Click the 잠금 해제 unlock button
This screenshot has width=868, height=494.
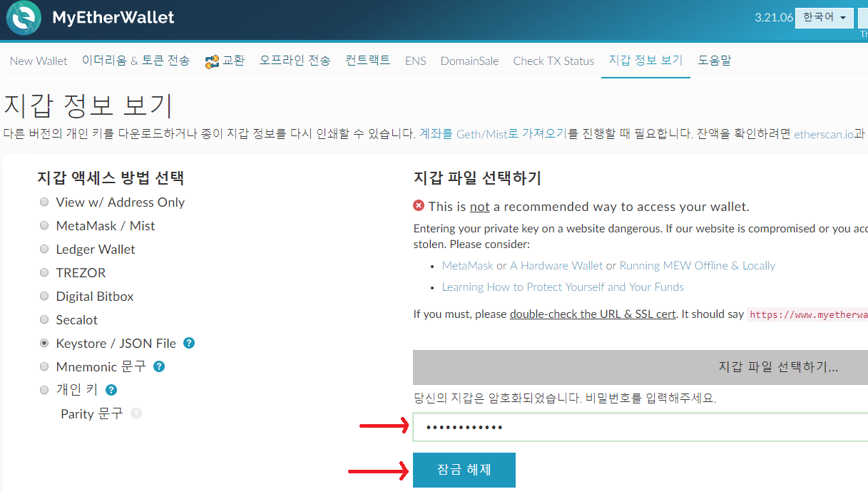point(464,470)
